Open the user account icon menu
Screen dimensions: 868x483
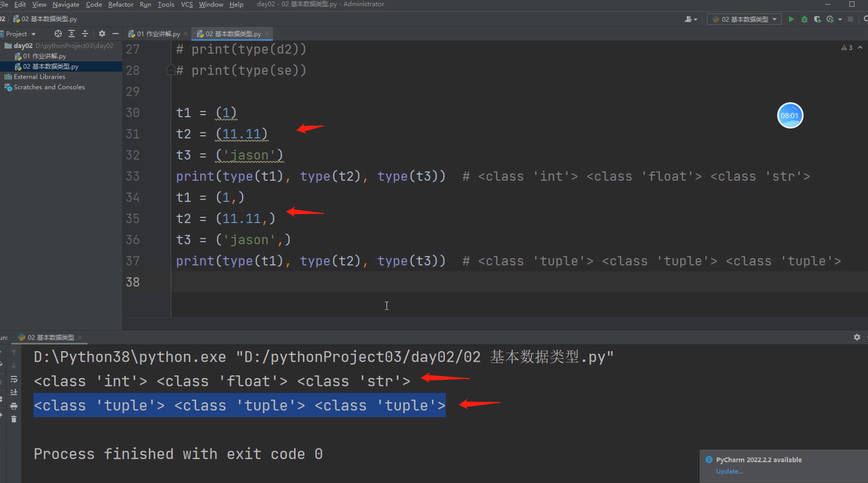point(691,19)
